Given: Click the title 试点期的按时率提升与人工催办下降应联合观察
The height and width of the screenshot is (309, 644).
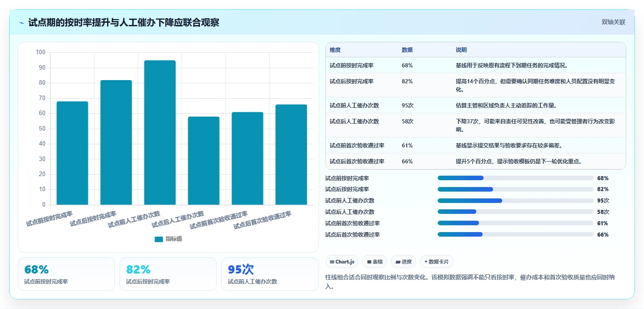Looking at the screenshot, I should pos(124,22).
